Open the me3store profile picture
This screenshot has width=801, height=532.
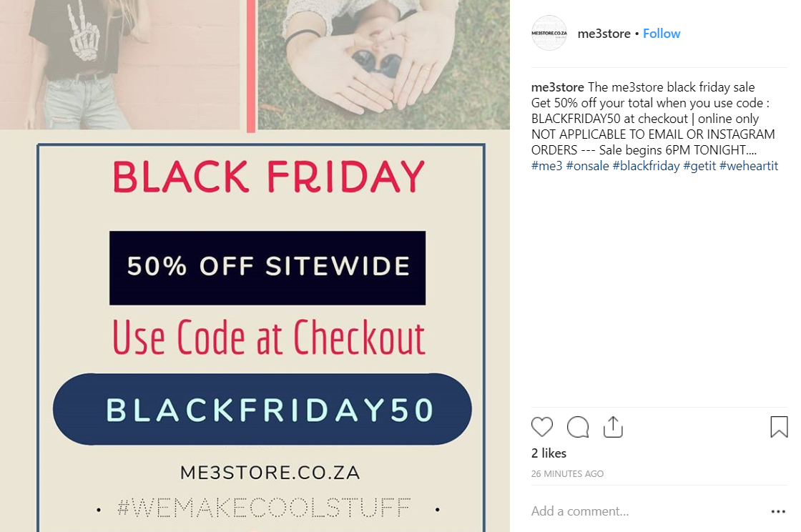(x=549, y=33)
